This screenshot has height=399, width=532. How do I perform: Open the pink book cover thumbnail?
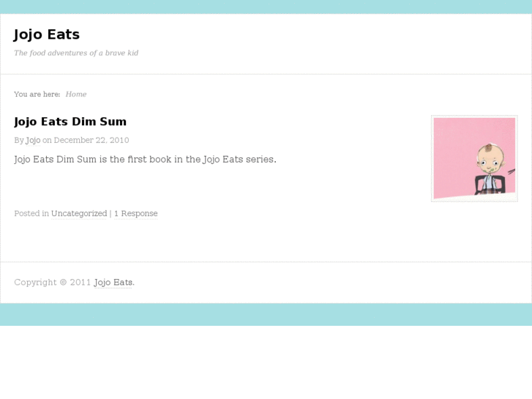[x=474, y=159]
